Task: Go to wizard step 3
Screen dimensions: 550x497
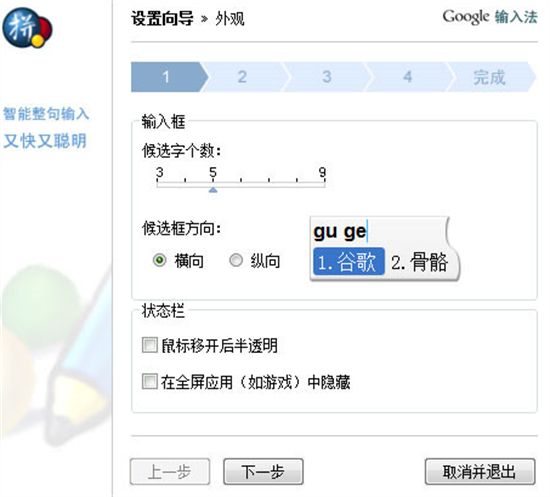Action: click(327, 77)
